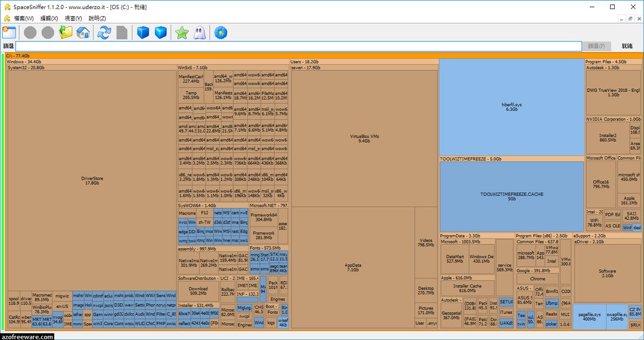Select the VirtualBox VMs folder block
The image size is (644, 340).
pyautogui.click(x=364, y=139)
